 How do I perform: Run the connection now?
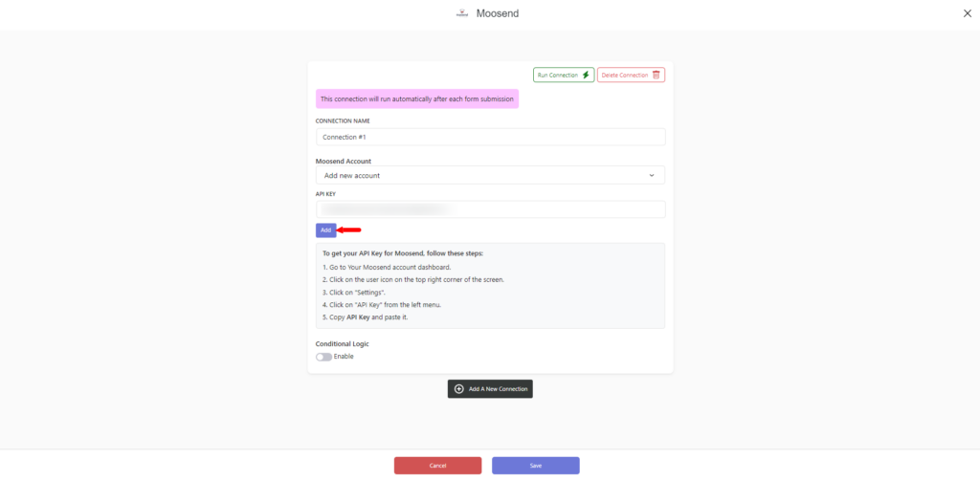click(x=564, y=75)
